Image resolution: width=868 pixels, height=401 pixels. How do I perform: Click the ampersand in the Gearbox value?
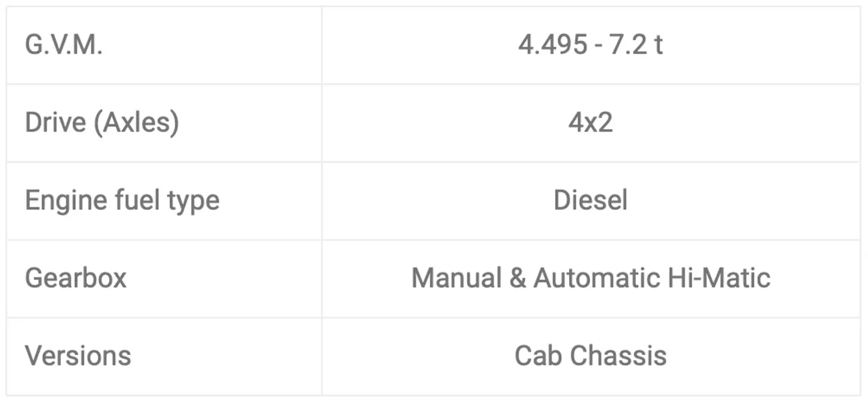click(x=518, y=278)
